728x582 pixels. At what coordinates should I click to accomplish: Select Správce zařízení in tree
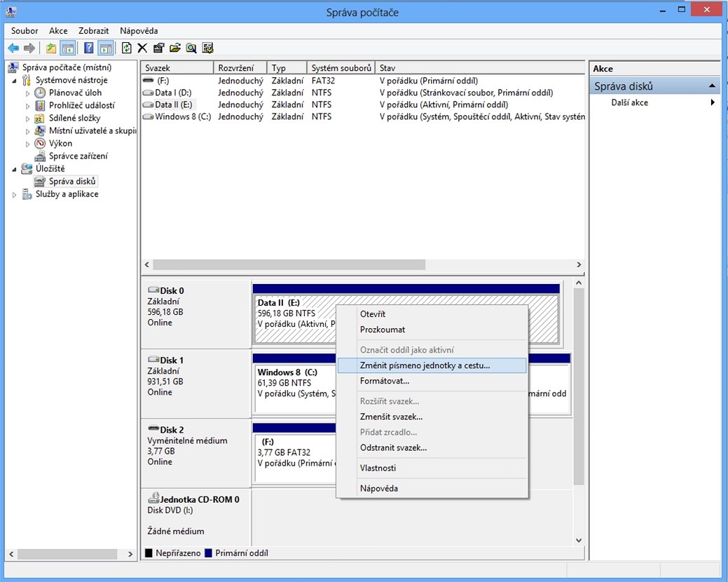click(x=78, y=156)
